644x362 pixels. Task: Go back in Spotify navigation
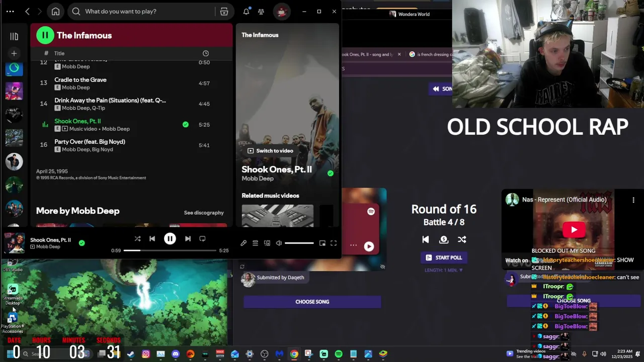pyautogui.click(x=28, y=11)
